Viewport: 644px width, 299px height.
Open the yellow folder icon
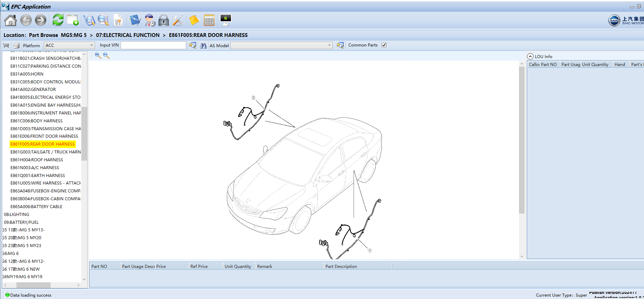pyautogui.click(x=194, y=20)
